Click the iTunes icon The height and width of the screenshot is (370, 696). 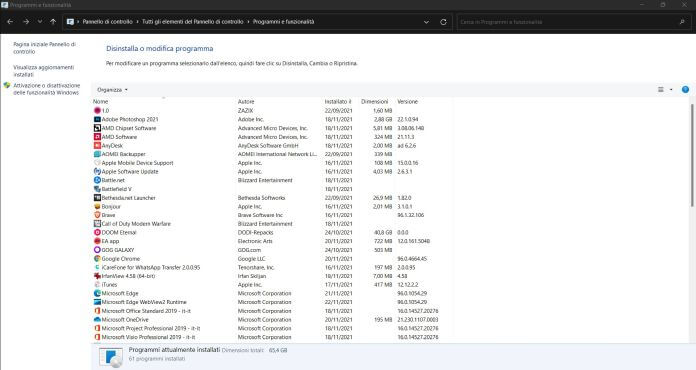click(97, 284)
